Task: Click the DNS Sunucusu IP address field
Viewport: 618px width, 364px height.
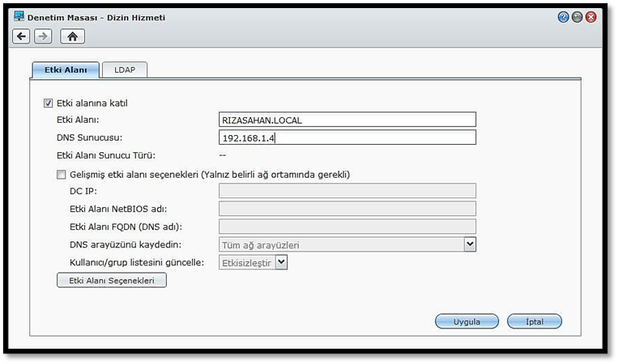Action: tap(347, 138)
